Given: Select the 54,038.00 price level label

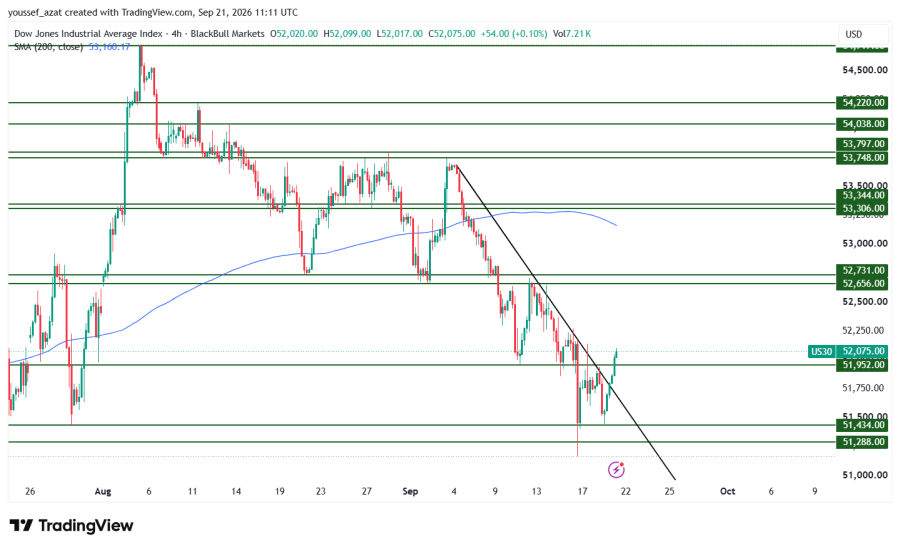Looking at the screenshot, I should pyautogui.click(x=863, y=124).
